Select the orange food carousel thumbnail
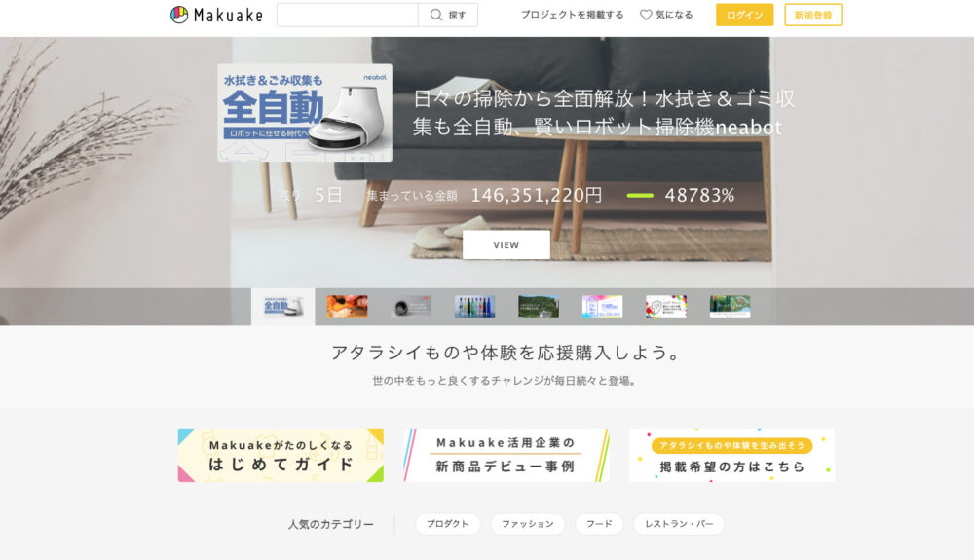974x560 pixels. click(348, 307)
